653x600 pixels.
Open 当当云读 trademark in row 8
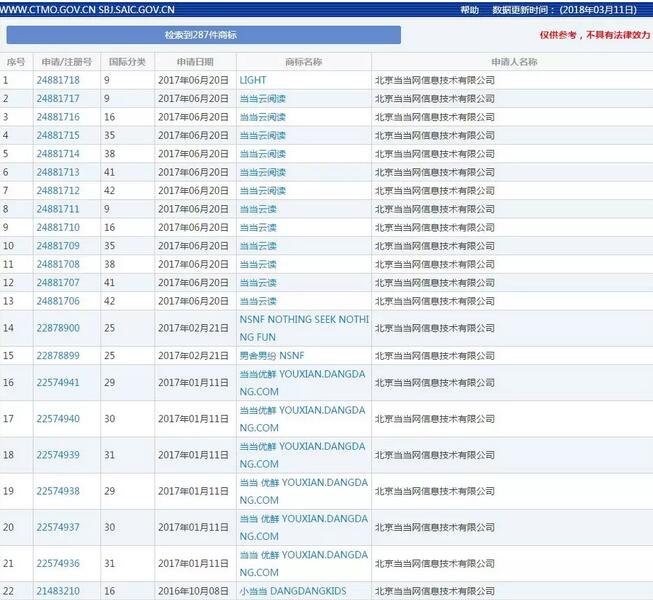(x=258, y=209)
